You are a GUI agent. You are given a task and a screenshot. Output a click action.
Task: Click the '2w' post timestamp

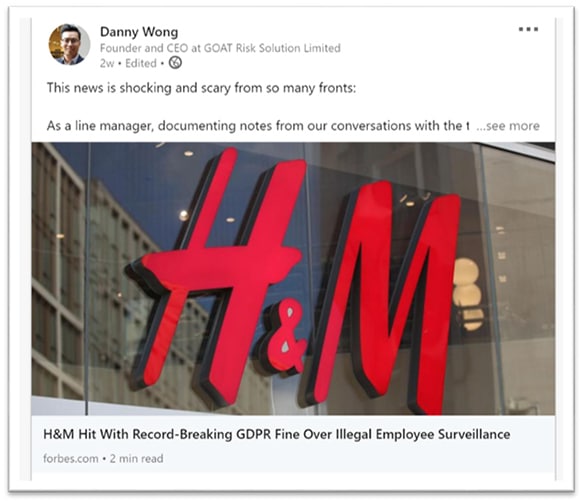(x=107, y=64)
